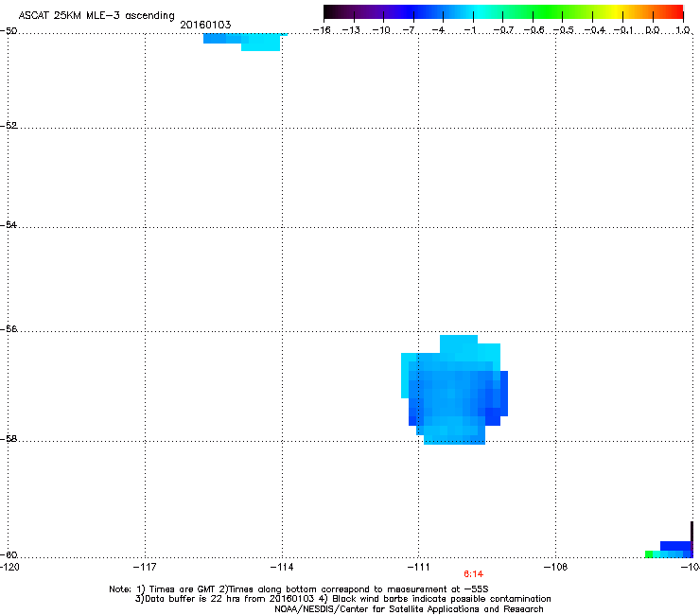Click the -0.5 color scale label
This screenshot has width=700, height=615.
[x=564, y=30]
